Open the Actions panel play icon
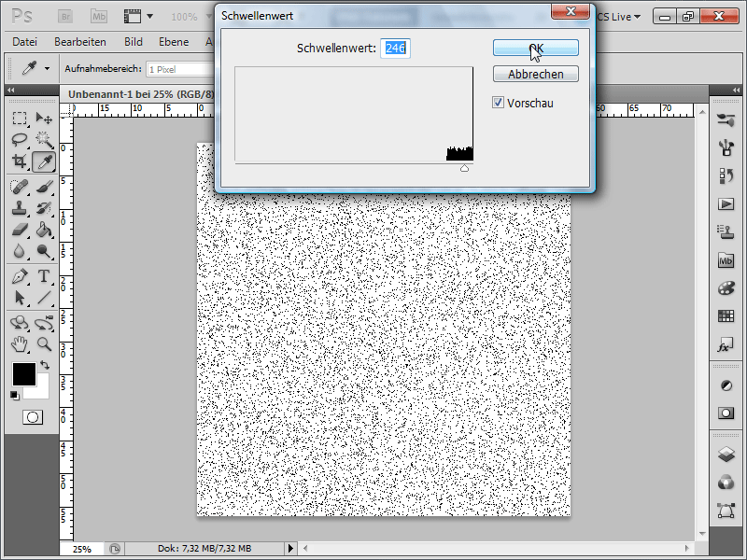Viewport: 747px width, 560px height. pos(726,204)
